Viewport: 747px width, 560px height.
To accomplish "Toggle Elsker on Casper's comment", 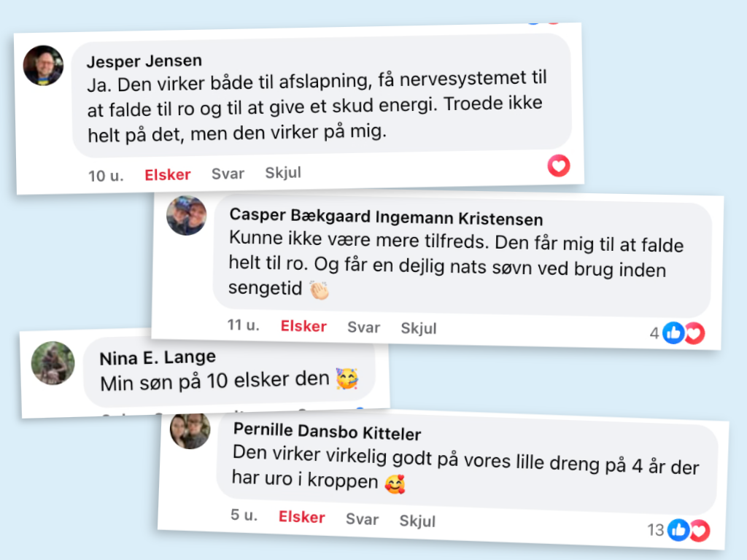I will click(x=303, y=326).
